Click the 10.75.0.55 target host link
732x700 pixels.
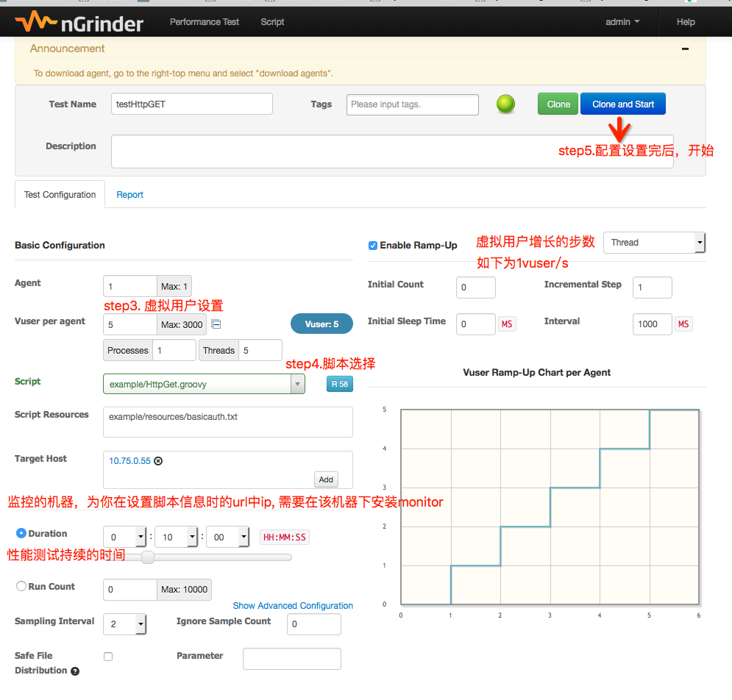click(129, 461)
